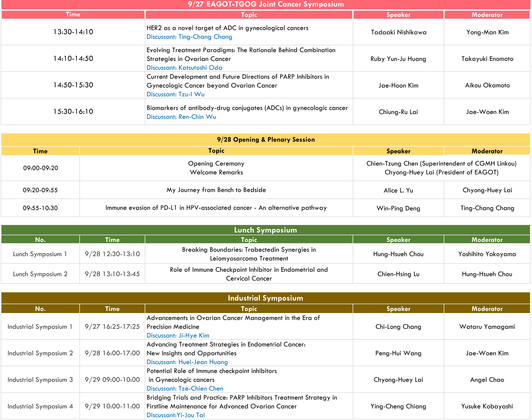This screenshot has height=420, width=532.
Task: Click 'Industrial Symposium 4' row label
Action: tap(40, 406)
